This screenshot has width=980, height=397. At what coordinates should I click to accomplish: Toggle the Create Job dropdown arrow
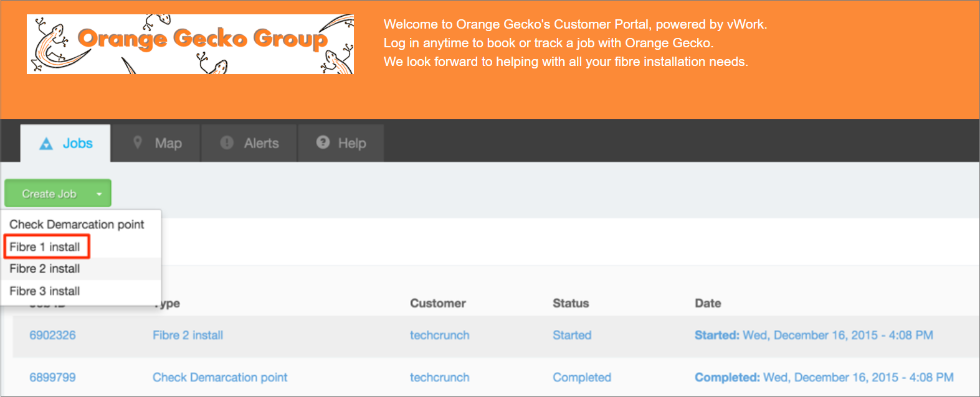point(99,194)
